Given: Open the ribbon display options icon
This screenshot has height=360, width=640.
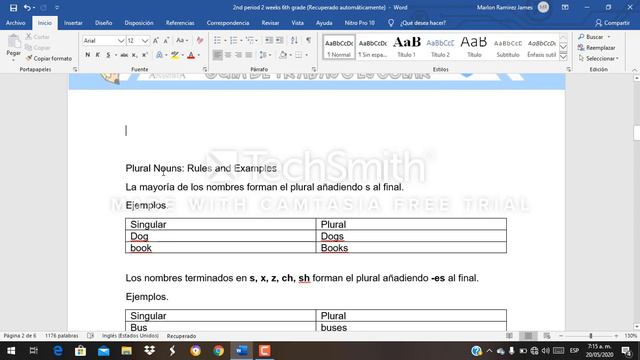Looking at the screenshot, I should pyautogui.click(x=565, y=7).
